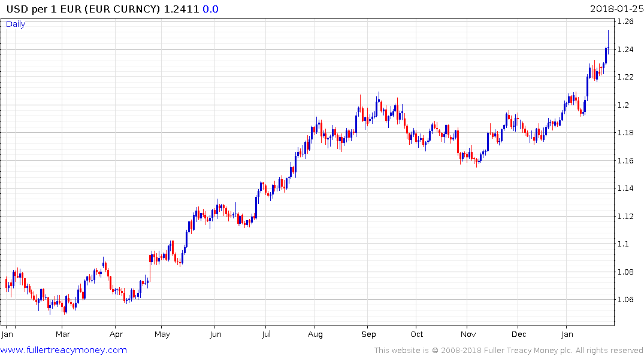Image resolution: width=644 pixels, height=359 pixels.
Task: Click the 'Oct' x-axis label
Action: click(x=416, y=334)
